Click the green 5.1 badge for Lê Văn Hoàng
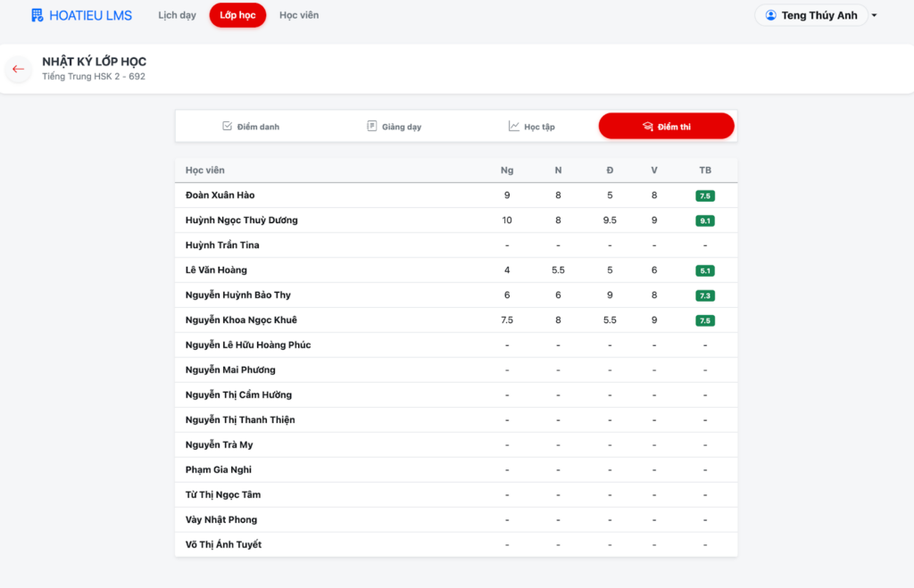Viewport: 914px width, 588px height. [705, 270]
